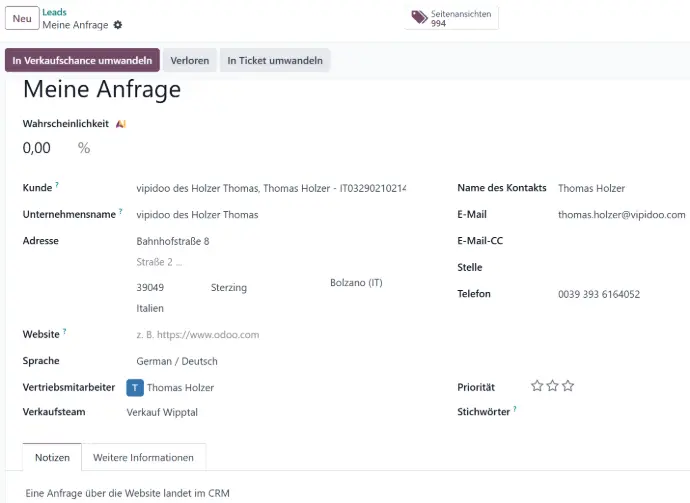690x503 pixels.
Task: Click the AI probability icon next to Wahrscheinlichkeit
Action: coord(121,124)
